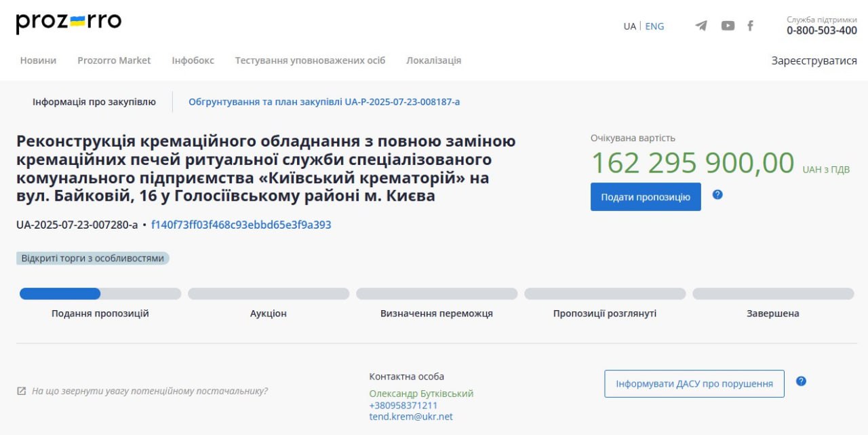Click the Подання пропозицій progress bar
Viewport: 868px width, 435px height.
click(100, 294)
